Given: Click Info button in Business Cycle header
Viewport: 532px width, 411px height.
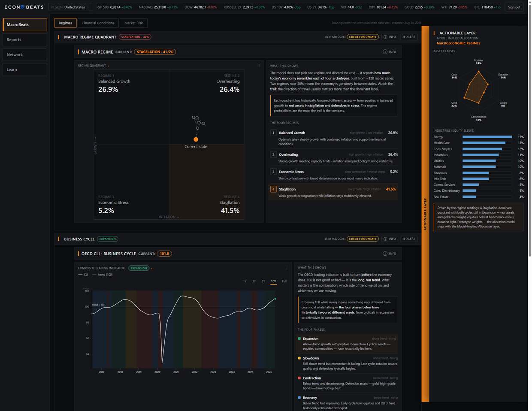Looking at the screenshot, I should point(390,239).
